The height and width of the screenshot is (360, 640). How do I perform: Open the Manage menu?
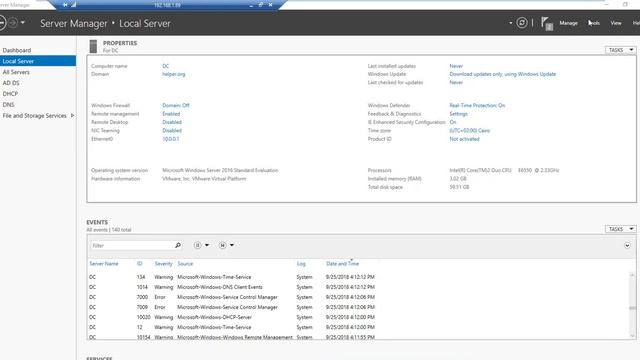point(568,23)
